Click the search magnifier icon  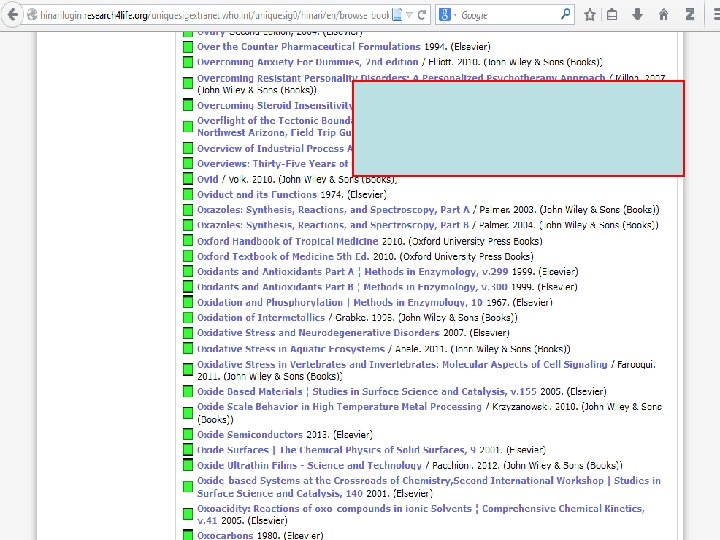(566, 15)
